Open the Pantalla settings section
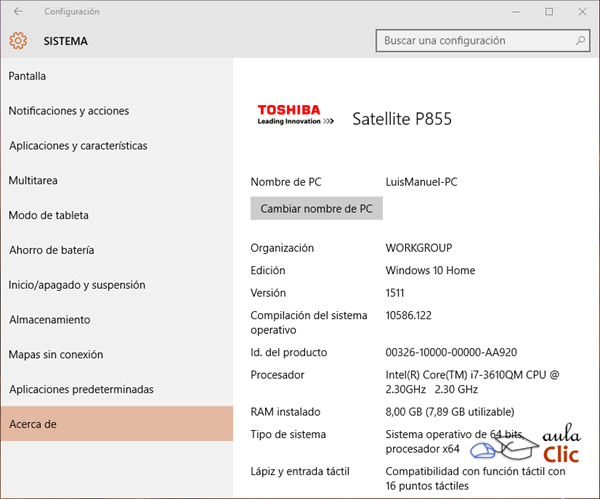This screenshot has width=600, height=499. coord(28,76)
